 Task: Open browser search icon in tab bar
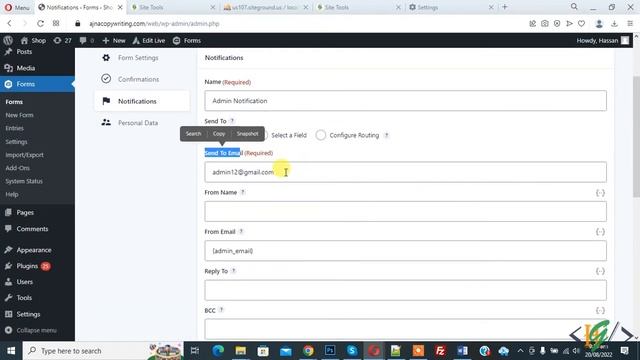point(574,7)
